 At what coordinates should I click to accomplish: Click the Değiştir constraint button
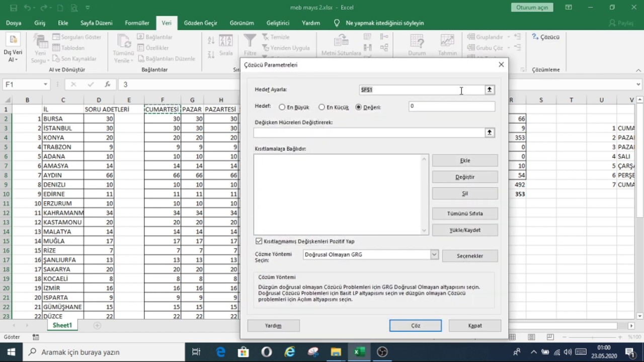coord(465,177)
